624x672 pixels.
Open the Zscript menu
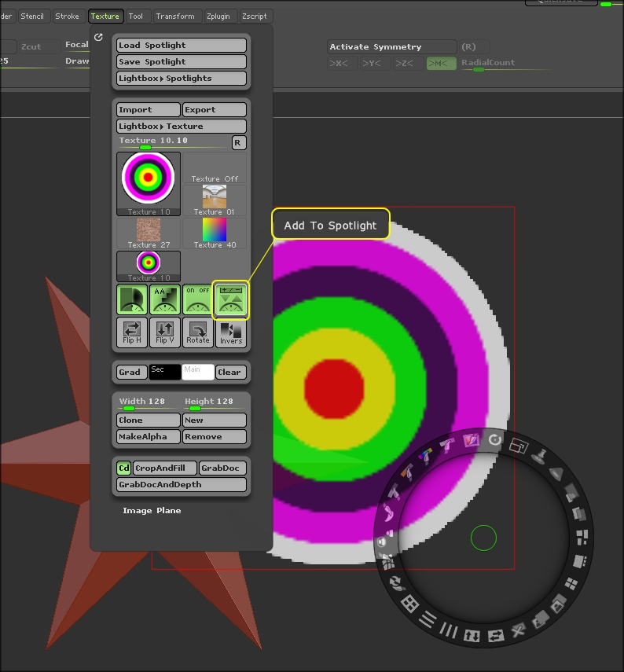pyautogui.click(x=255, y=17)
